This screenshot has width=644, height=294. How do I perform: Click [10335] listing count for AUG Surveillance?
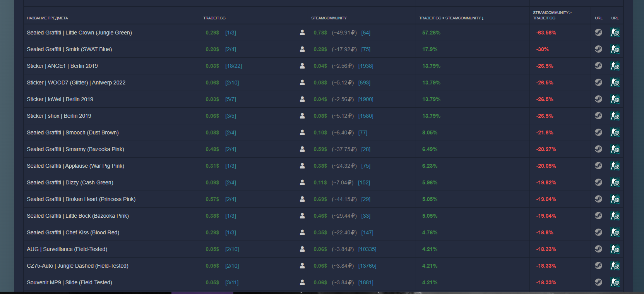pyautogui.click(x=367, y=249)
